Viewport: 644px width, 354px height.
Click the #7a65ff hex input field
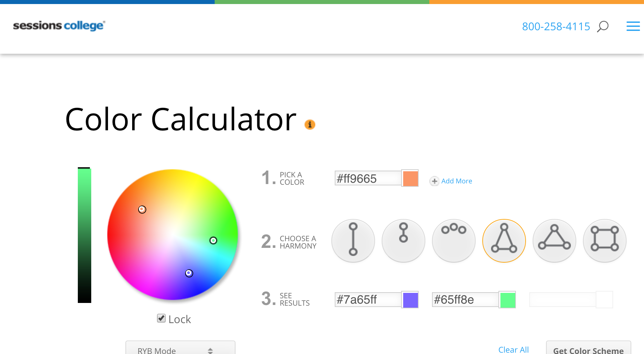(367, 300)
